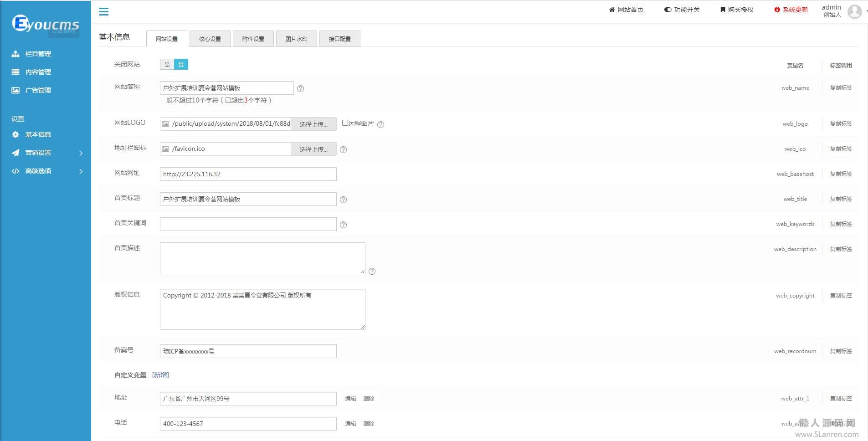Screen dimensions: 868x441
Task: Copy tag for web_title
Action: tap(841, 199)
